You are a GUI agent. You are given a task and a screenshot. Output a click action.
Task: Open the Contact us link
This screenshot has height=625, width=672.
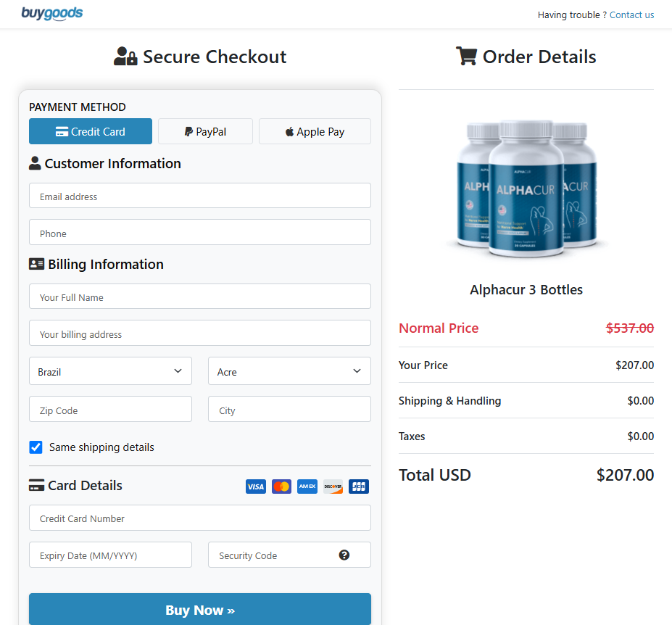coord(631,15)
